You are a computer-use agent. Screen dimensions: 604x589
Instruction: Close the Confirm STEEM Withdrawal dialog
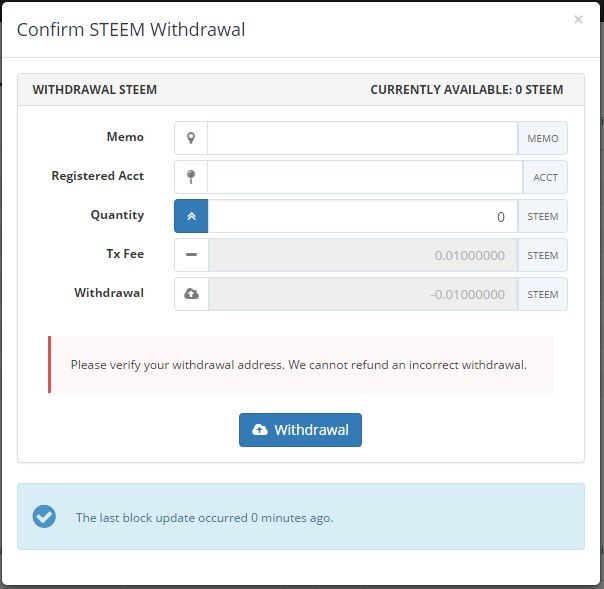pyautogui.click(x=578, y=20)
